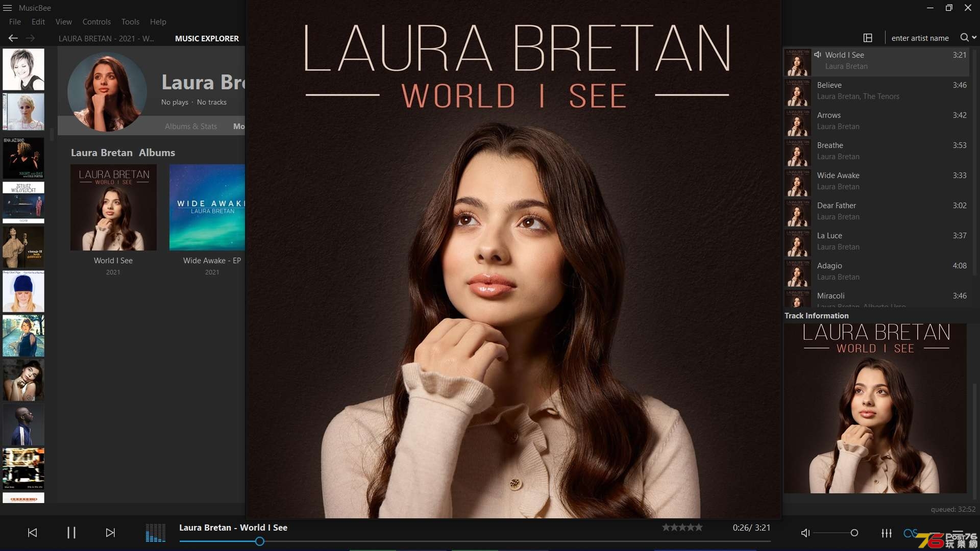
Task: Open the File menu
Action: pyautogui.click(x=15, y=22)
